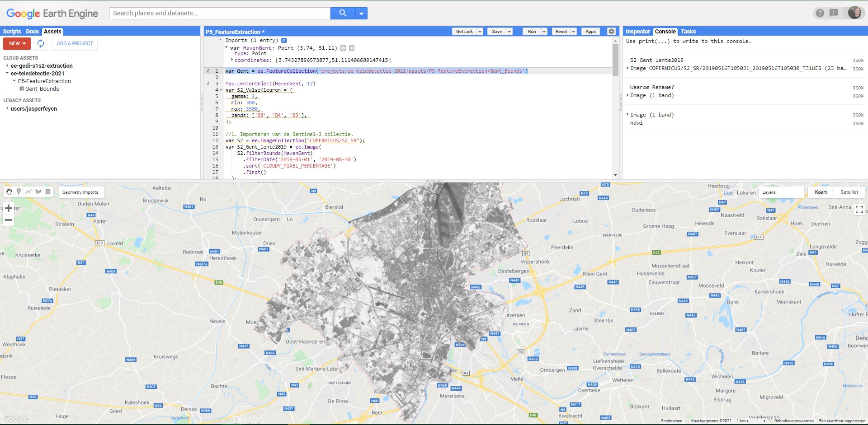Select the draw rectangle tool
This screenshot has height=425, width=868.
coord(48,192)
